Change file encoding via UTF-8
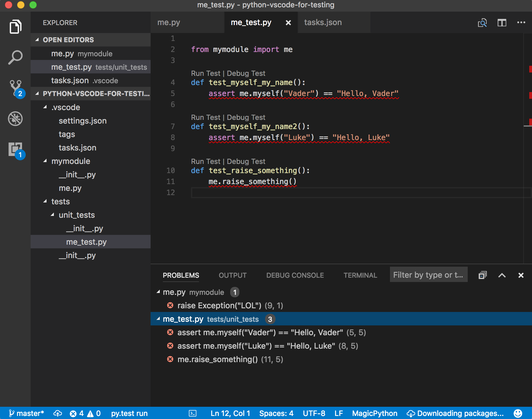The width and height of the screenshot is (532, 419). pos(314,413)
